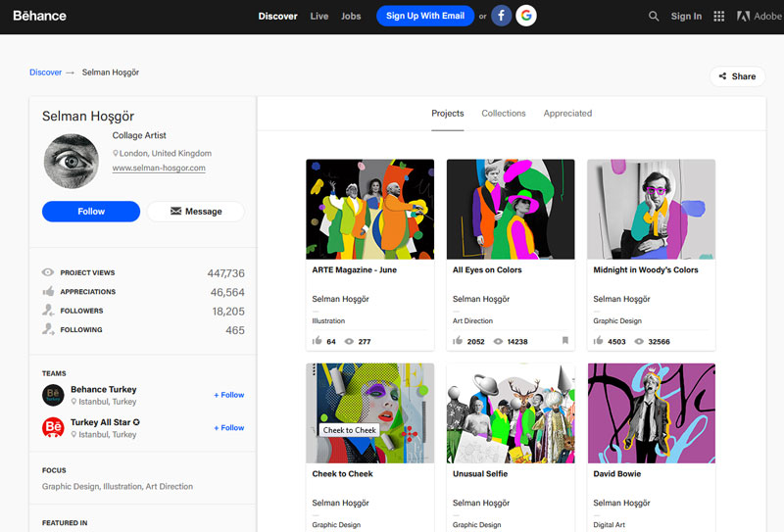Click the All Eyes on Colors title

487,270
